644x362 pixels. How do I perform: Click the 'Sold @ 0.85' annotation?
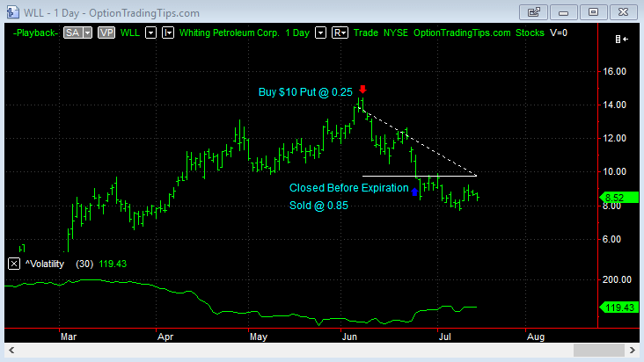(x=318, y=206)
